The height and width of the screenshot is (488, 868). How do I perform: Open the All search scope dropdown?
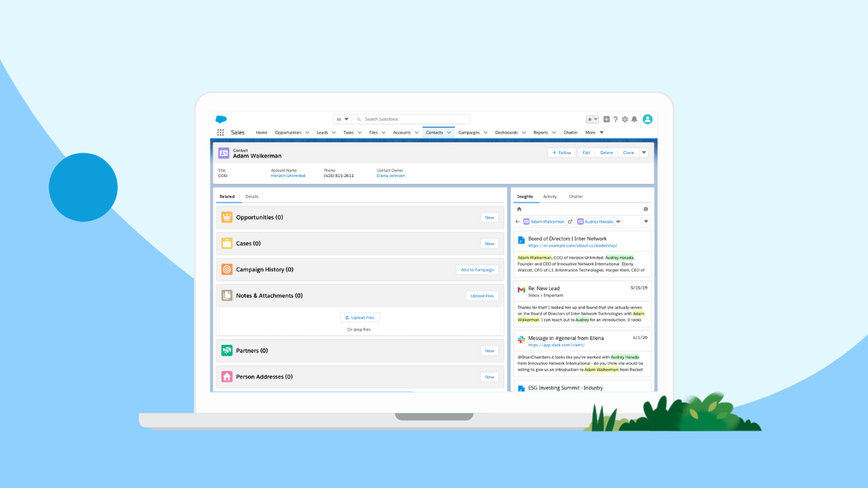coord(342,119)
